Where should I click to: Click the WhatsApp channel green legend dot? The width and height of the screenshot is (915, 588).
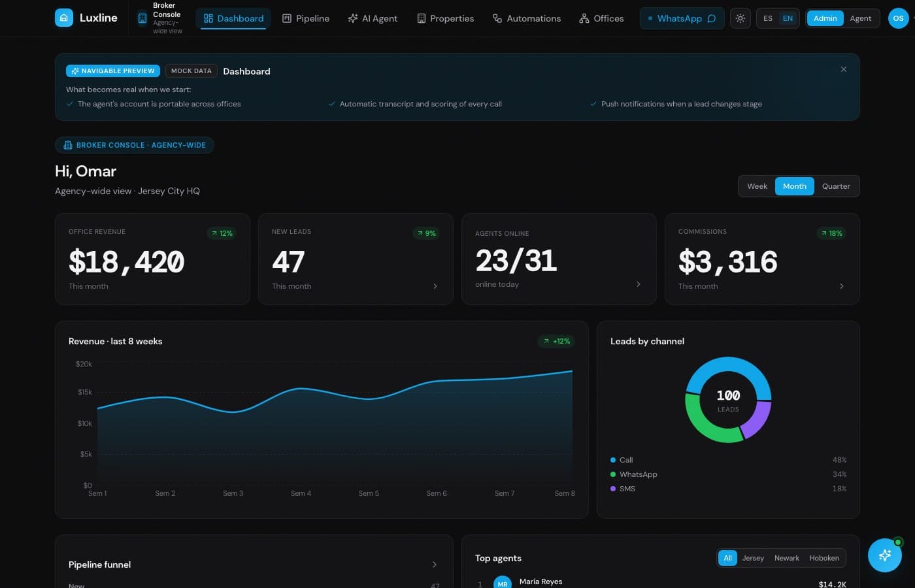click(x=613, y=474)
